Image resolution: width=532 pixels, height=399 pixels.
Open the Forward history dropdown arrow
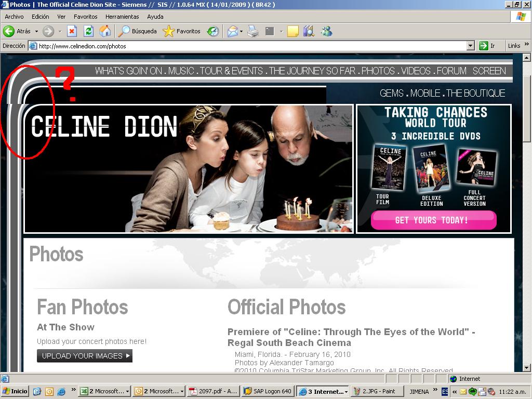pos(60,31)
